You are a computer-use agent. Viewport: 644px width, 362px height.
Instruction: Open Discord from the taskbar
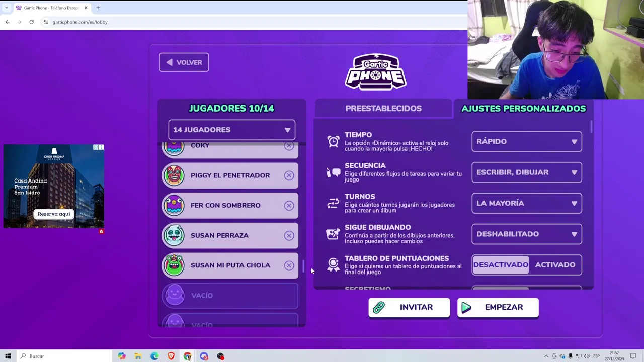(x=204, y=356)
